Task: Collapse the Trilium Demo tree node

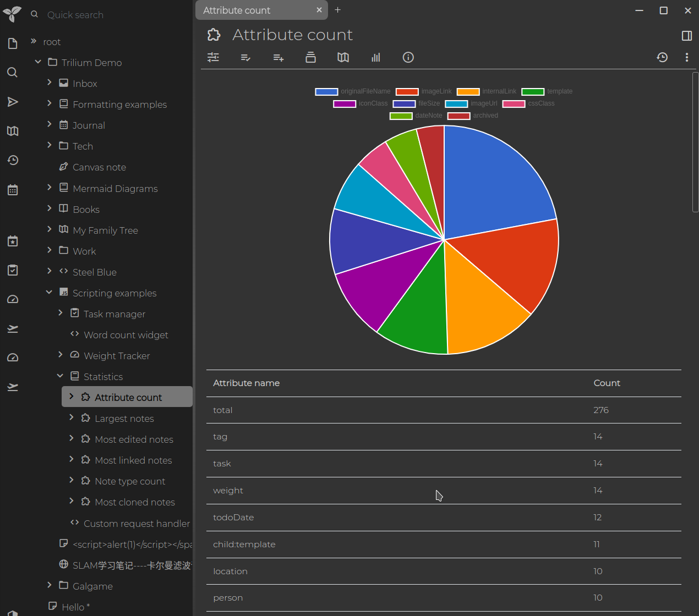Action: 38,62
